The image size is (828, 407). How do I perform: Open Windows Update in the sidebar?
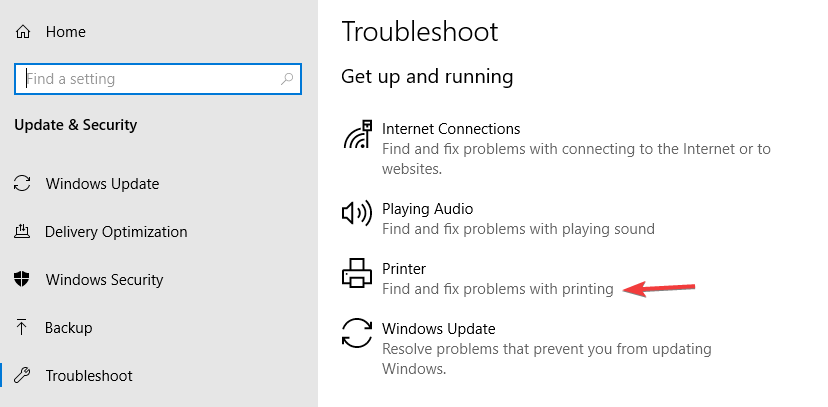[102, 184]
